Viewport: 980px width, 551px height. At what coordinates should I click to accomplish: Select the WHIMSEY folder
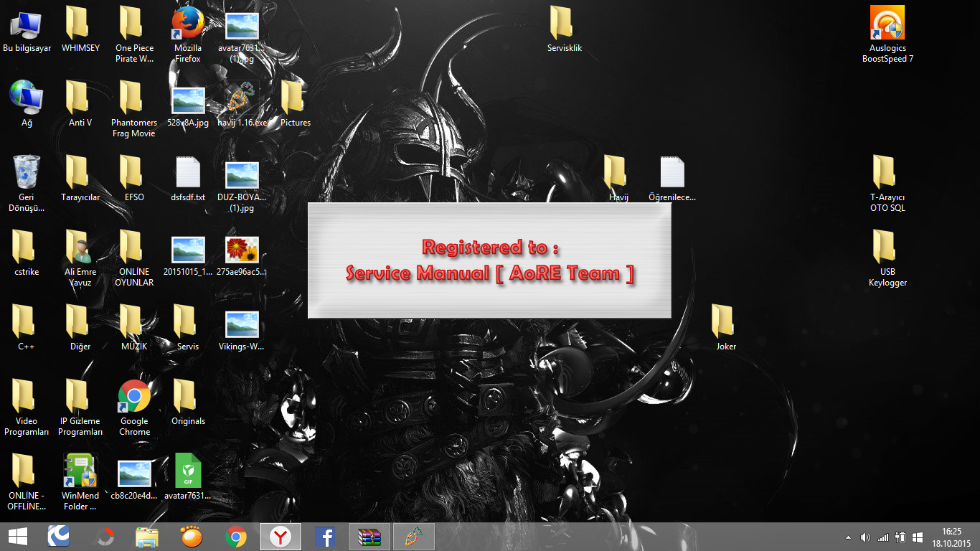(x=80, y=30)
